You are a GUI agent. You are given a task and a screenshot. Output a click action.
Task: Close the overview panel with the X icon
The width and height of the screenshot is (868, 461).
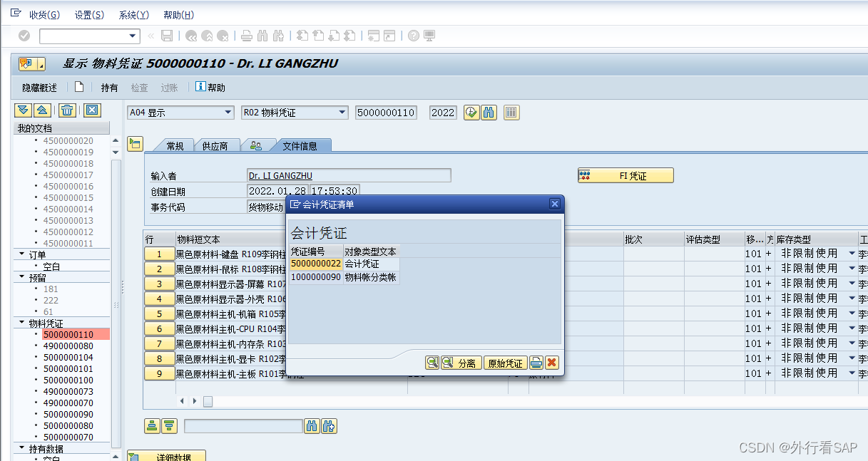coord(93,110)
